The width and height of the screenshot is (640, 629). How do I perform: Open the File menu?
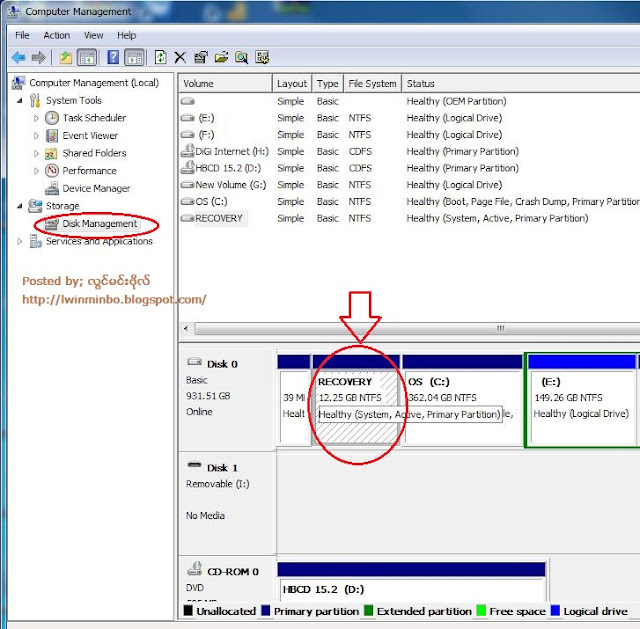click(22, 36)
